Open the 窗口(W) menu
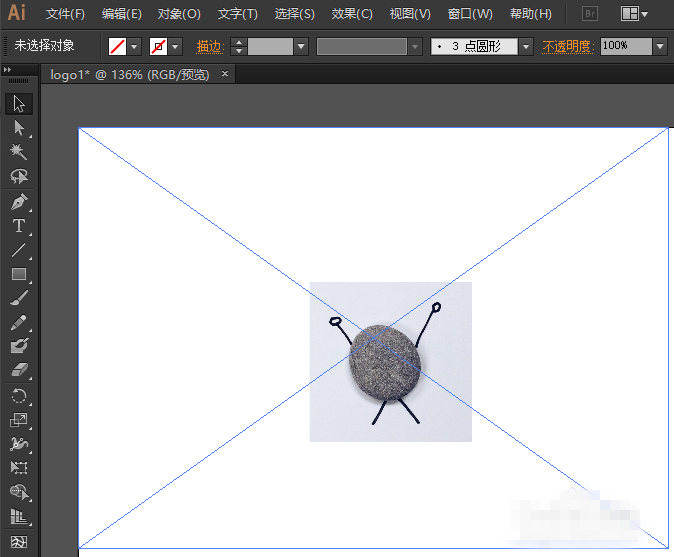This screenshot has height=557, width=674. (470, 14)
